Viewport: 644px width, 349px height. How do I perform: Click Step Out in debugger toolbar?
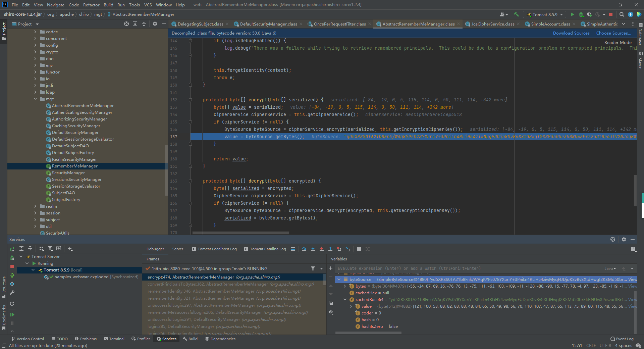[x=330, y=249]
